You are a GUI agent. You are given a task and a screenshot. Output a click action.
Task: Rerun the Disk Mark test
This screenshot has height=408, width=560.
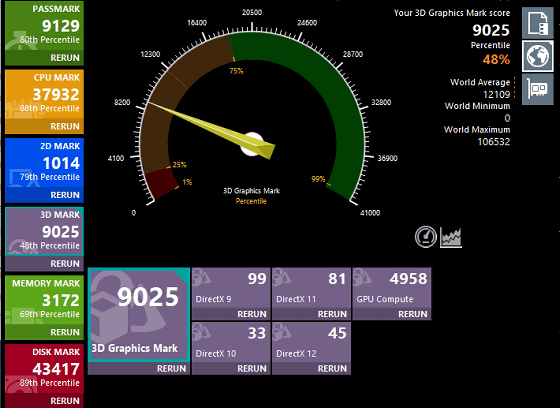point(65,401)
